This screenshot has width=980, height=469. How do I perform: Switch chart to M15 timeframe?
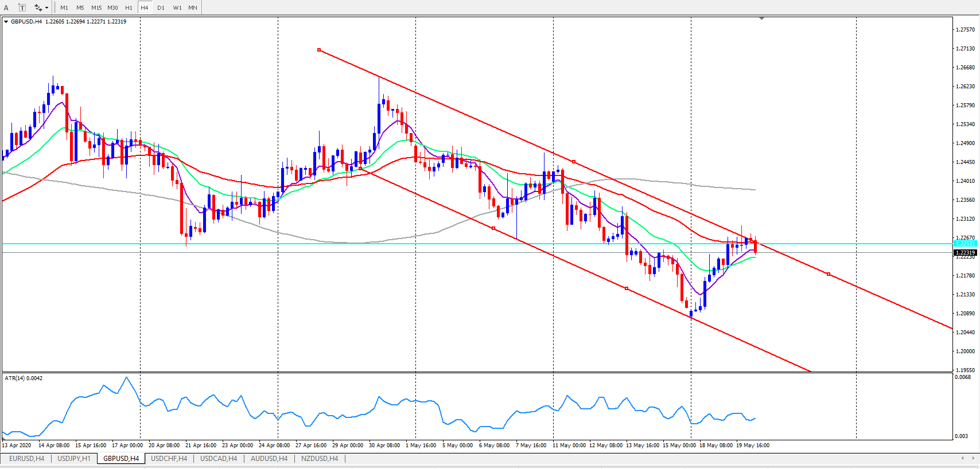point(96,7)
